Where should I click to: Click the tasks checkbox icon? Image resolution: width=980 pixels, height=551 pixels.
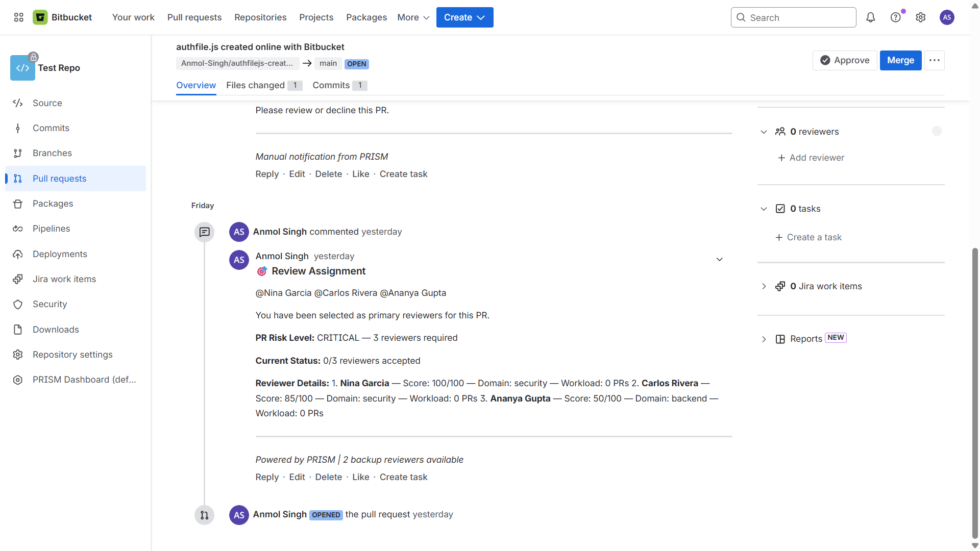(x=780, y=209)
